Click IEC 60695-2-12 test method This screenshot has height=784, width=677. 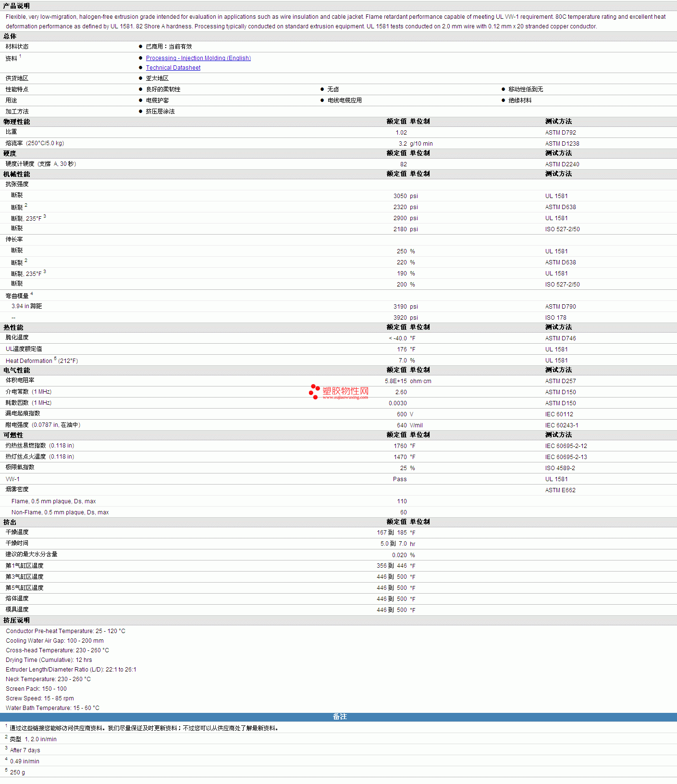point(566,446)
